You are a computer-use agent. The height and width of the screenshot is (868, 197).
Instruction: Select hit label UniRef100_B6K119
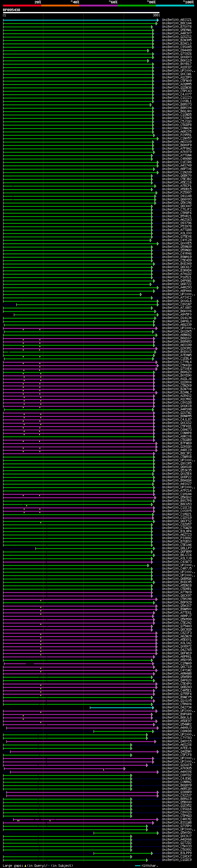click(176, 61)
